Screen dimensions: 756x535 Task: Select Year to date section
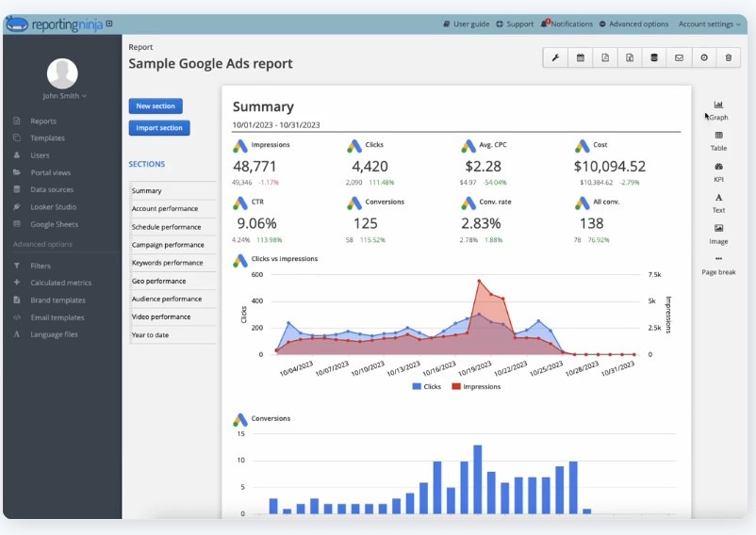click(x=173, y=334)
